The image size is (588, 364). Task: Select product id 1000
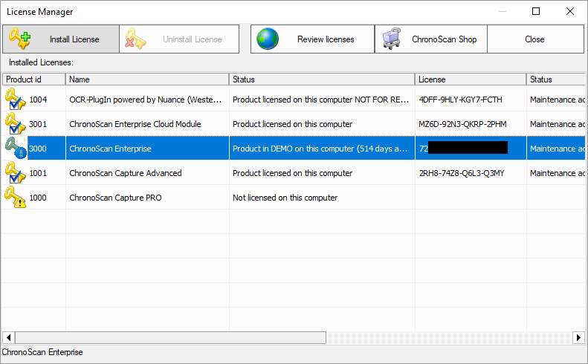(38, 198)
